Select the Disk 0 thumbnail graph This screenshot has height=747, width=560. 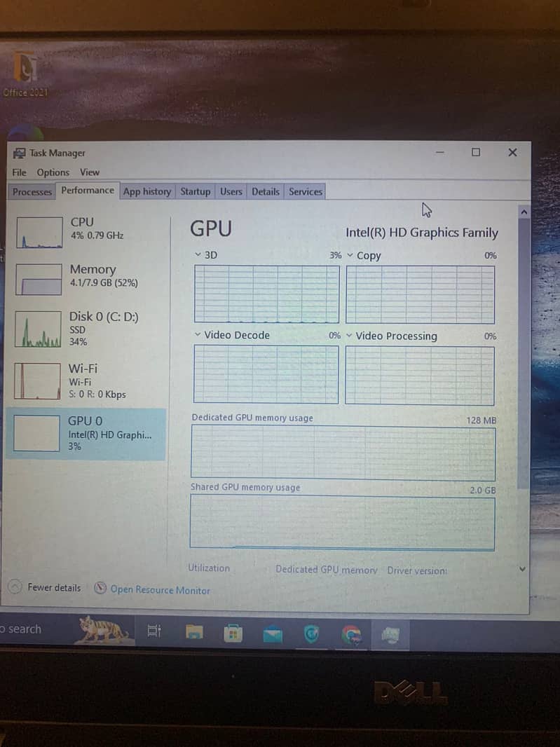point(38,329)
